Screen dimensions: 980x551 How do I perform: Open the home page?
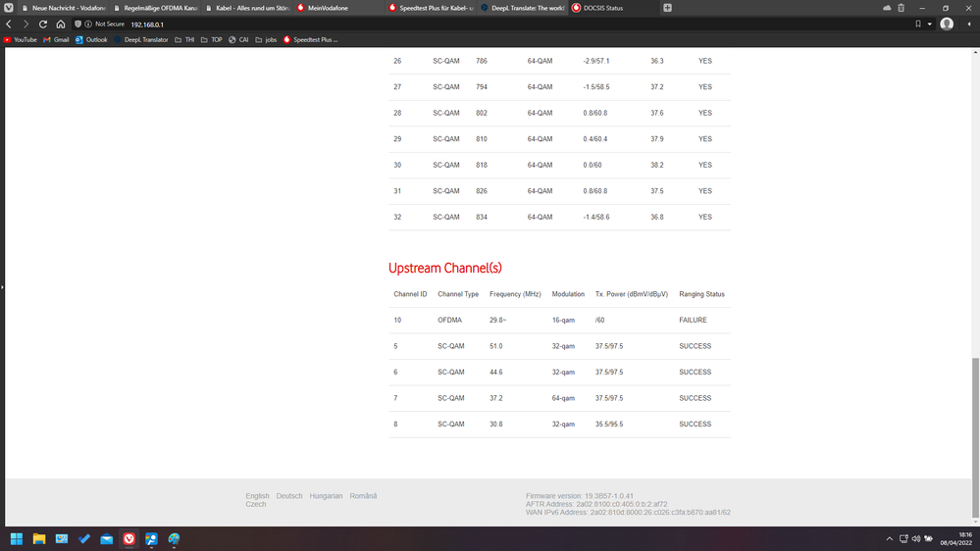click(61, 24)
